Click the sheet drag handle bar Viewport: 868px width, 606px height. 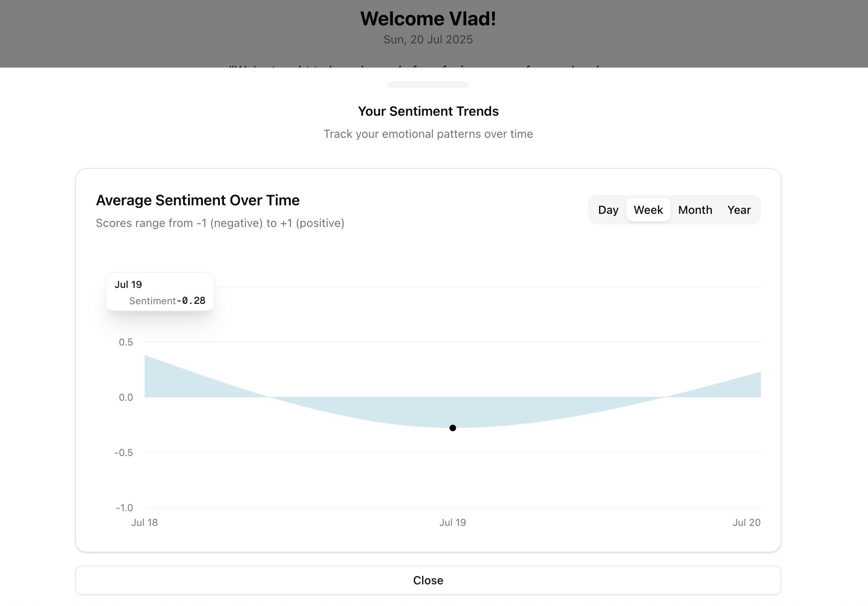click(x=428, y=85)
